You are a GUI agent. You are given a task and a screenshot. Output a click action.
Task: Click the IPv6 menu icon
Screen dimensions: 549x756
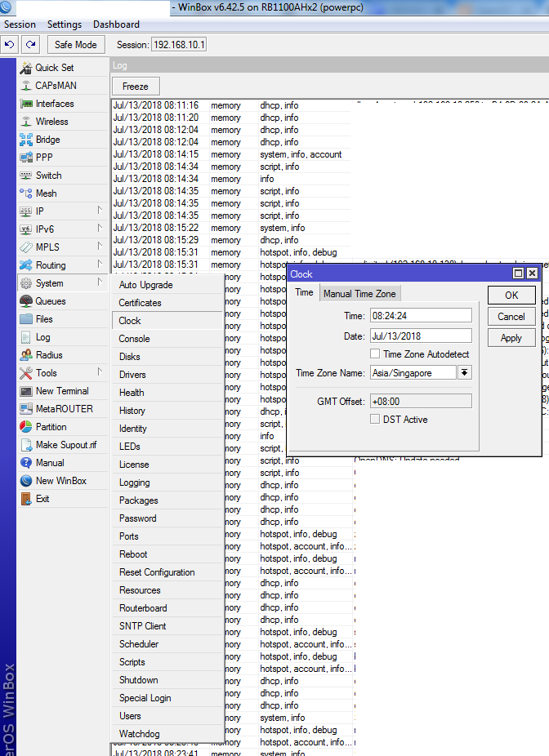click(25, 229)
